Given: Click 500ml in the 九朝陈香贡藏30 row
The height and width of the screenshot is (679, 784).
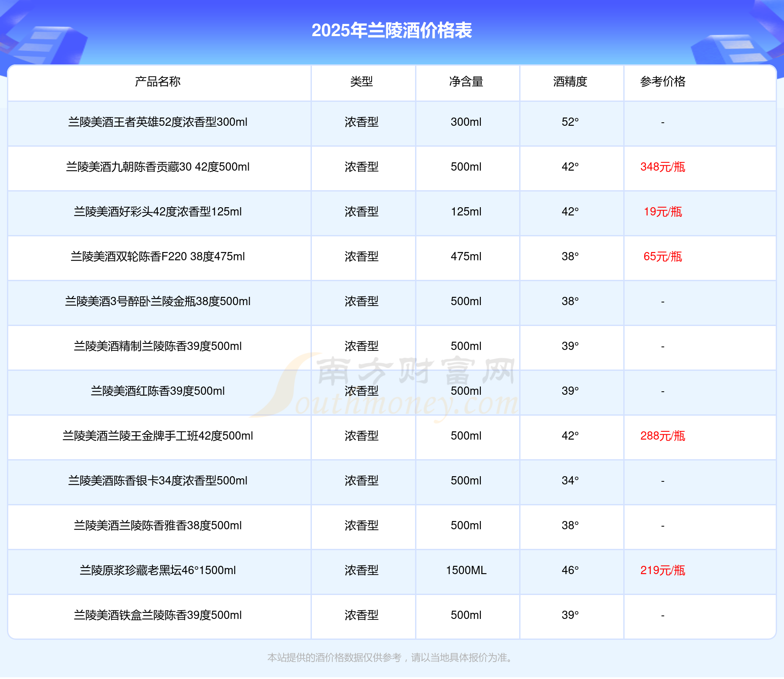Looking at the screenshot, I should [x=466, y=167].
